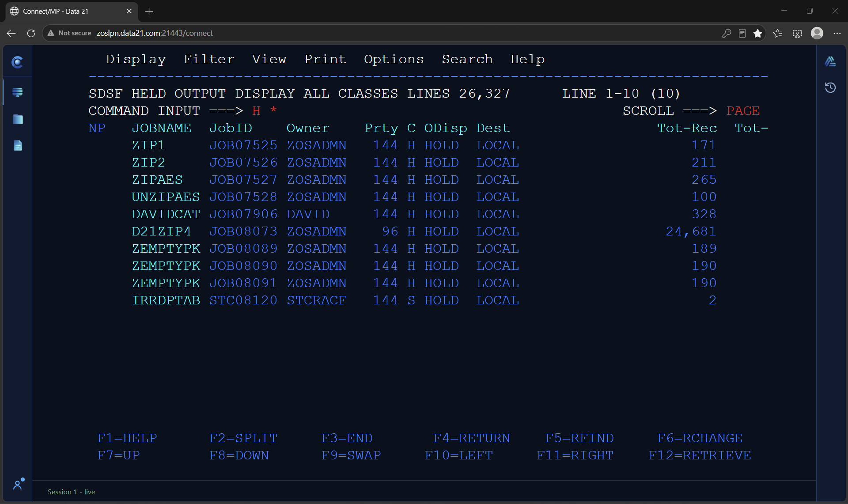848x504 pixels.
Task: Open the favorites list icon
Action: click(x=778, y=33)
